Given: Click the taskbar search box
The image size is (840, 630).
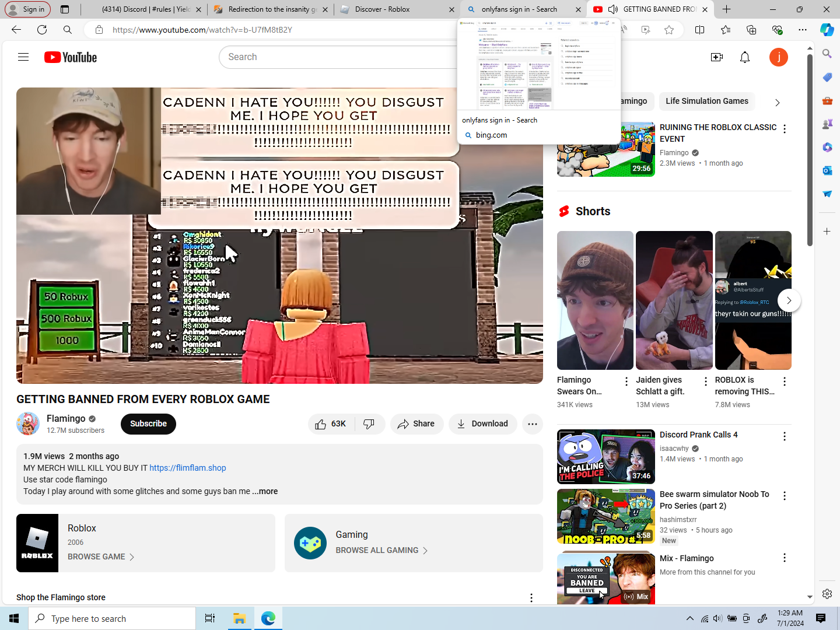Looking at the screenshot, I should pos(112,619).
